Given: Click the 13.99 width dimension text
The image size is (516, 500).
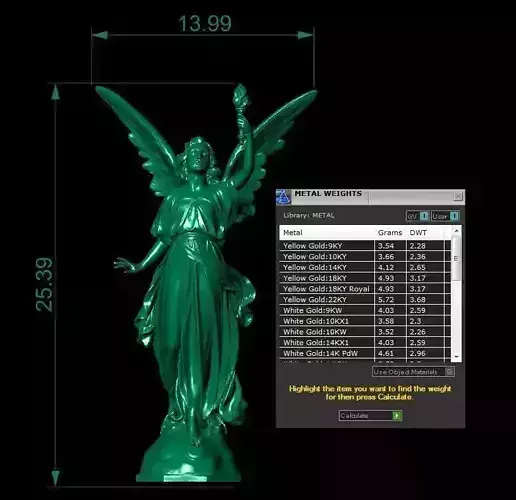Looking at the screenshot, I should coord(205,24).
